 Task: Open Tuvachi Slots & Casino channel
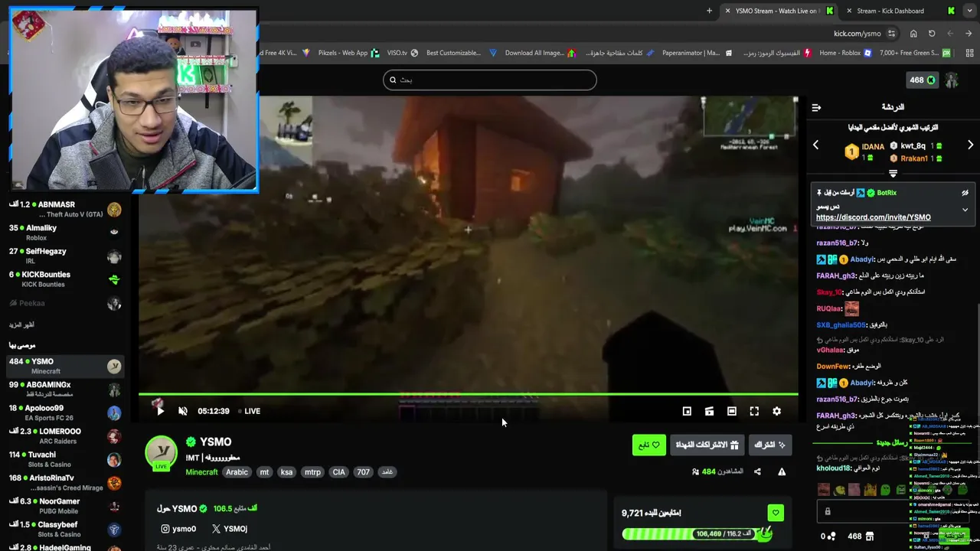tap(65, 459)
